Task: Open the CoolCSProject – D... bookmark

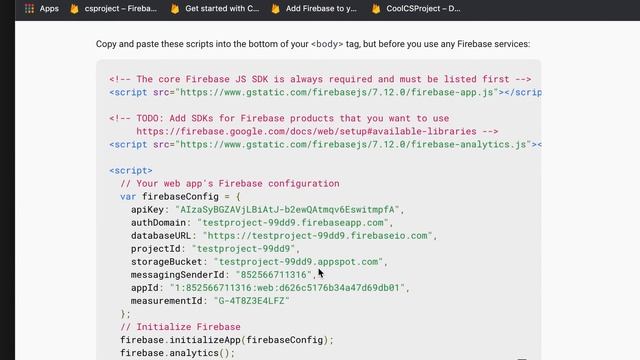Action: coord(423,9)
